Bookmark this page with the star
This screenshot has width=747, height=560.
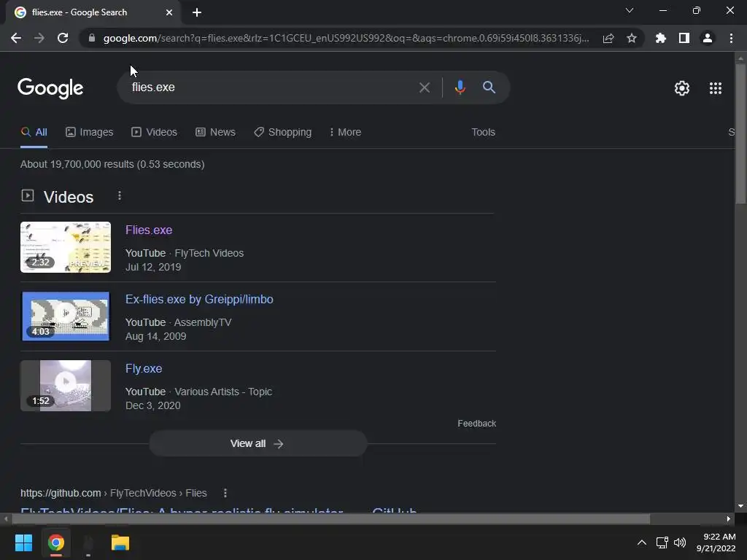tap(632, 38)
